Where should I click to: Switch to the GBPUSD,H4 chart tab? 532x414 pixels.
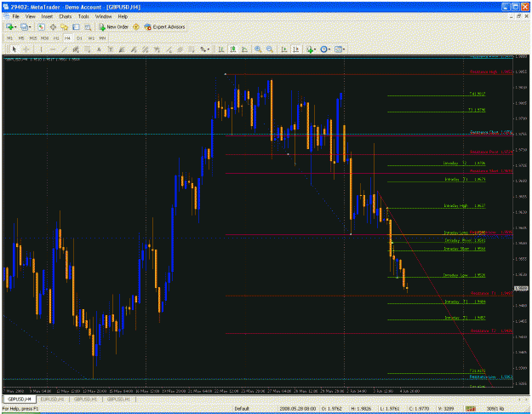(20, 400)
